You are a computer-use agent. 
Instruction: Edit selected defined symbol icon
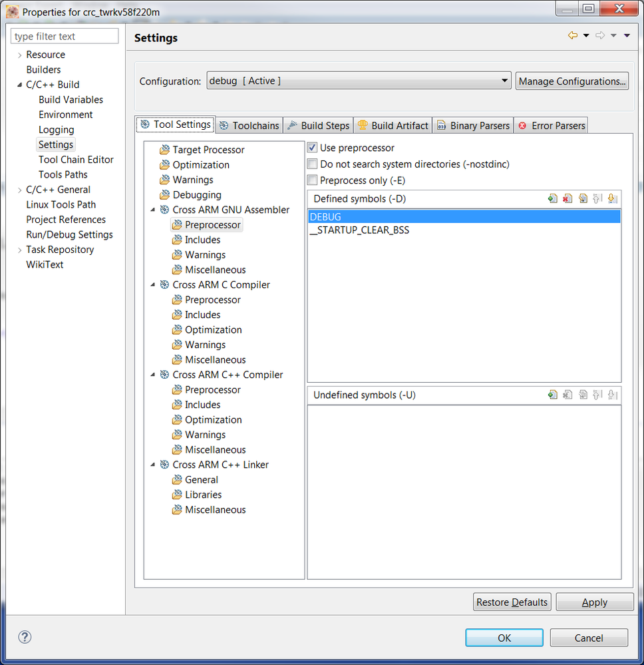pyautogui.click(x=583, y=198)
